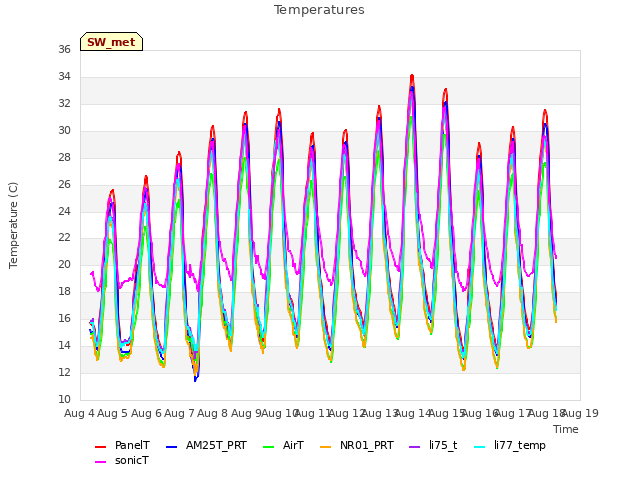Select the PanelT legend label
The width and height of the screenshot is (640, 480).
tap(132, 445)
